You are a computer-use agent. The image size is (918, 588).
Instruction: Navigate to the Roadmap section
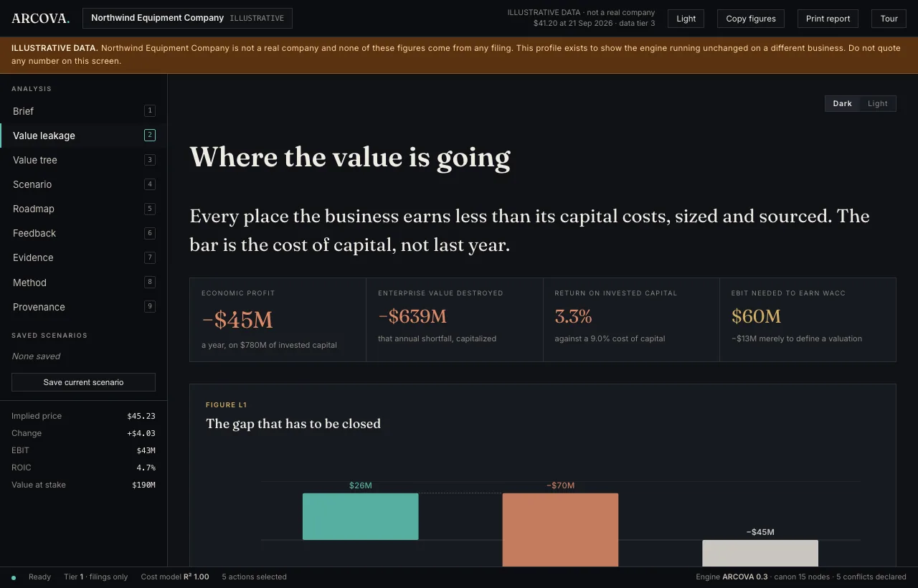coord(83,209)
